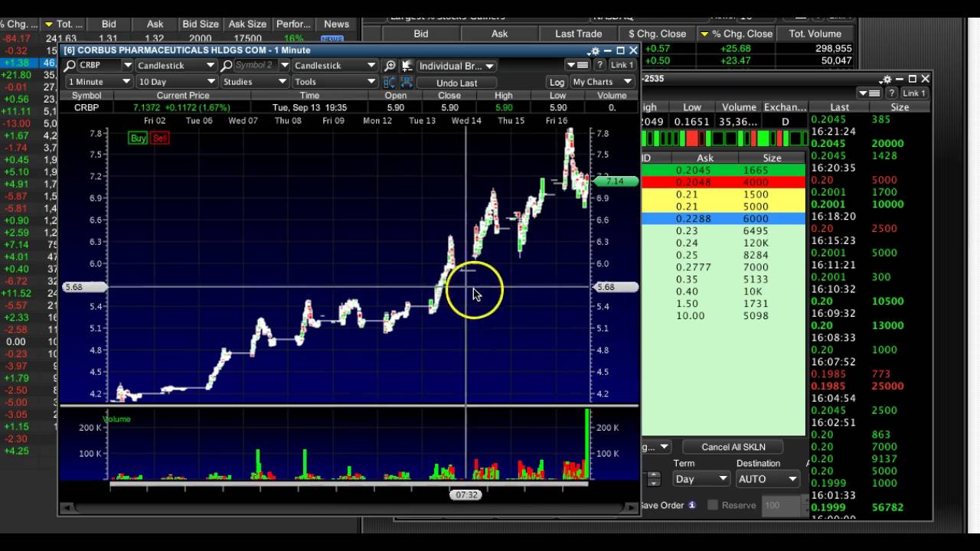Screen dimensions: 980x551
Task: Open the chart window layout menu icon
Action: (577, 66)
